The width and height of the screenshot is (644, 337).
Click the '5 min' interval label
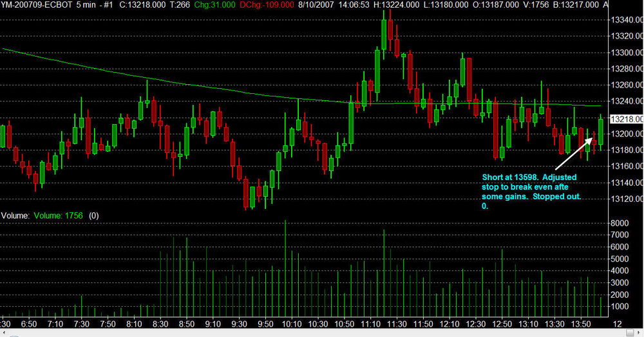(x=86, y=5)
